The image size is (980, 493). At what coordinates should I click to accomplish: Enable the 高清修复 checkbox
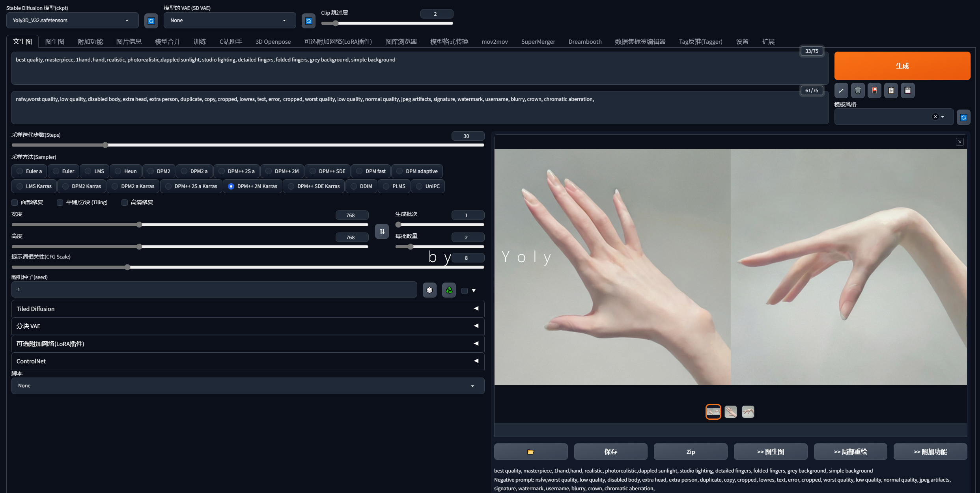pyautogui.click(x=125, y=203)
